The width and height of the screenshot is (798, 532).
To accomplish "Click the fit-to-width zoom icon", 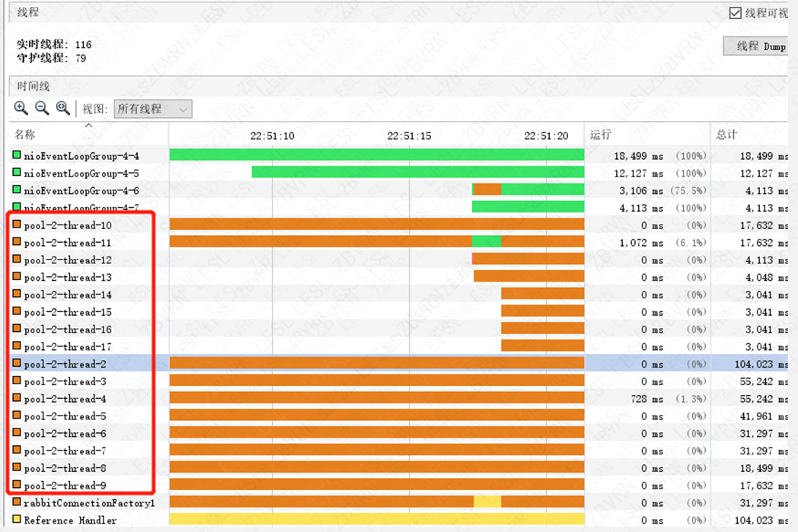I will coord(63,108).
